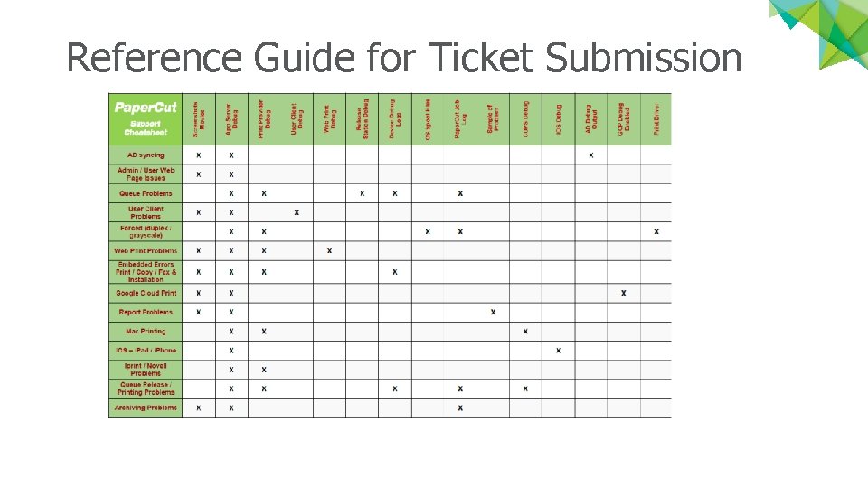Click the Google Cloud Print row label

click(146, 293)
